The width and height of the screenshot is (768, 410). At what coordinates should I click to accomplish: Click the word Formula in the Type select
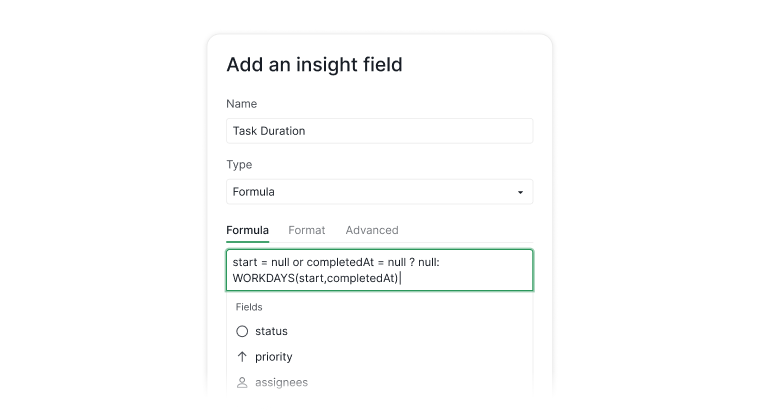pyautogui.click(x=253, y=192)
